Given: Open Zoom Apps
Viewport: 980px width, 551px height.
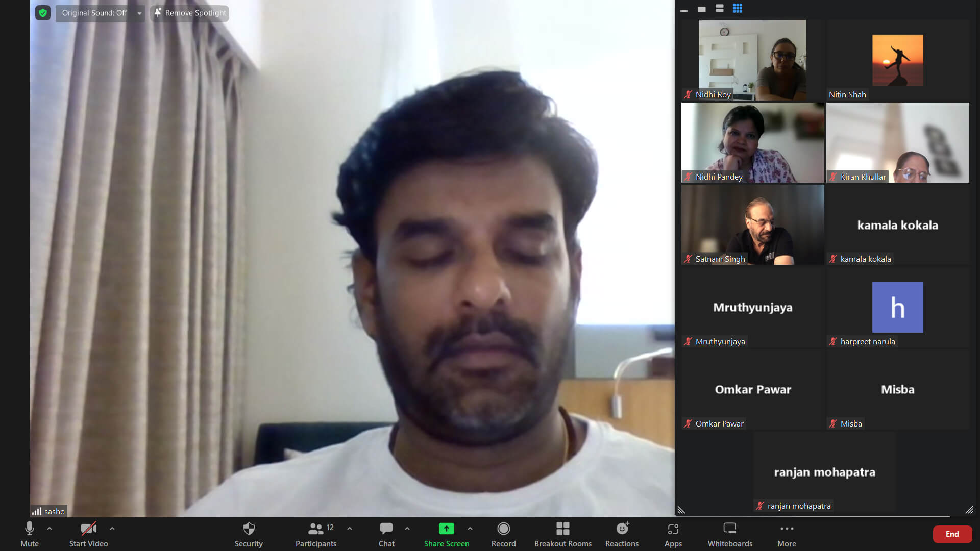Looking at the screenshot, I should [x=673, y=534].
